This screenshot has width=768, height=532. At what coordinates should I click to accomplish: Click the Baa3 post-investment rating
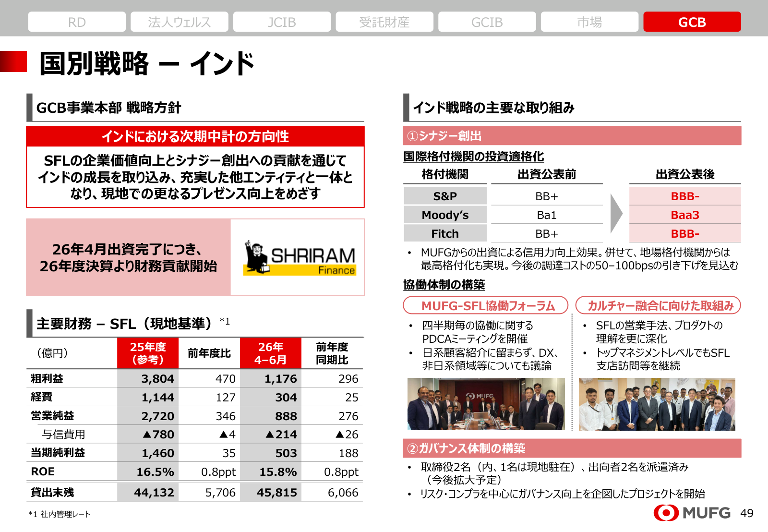click(685, 215)
